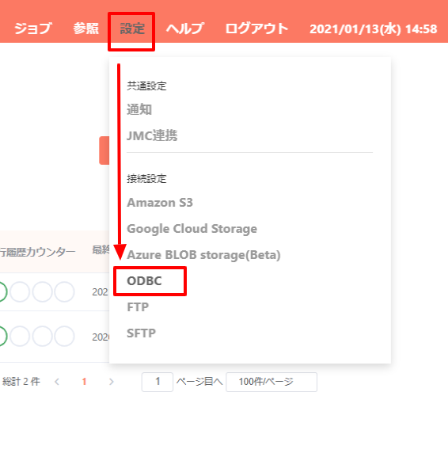Select page number 1 in pagination
Screen dimensions: 448x476
pos(85,382)
